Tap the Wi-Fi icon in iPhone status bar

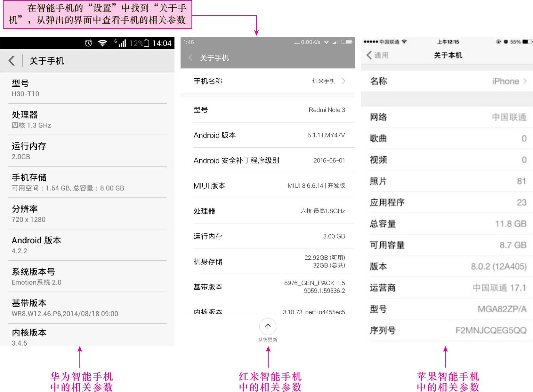[x=404, y=42]
